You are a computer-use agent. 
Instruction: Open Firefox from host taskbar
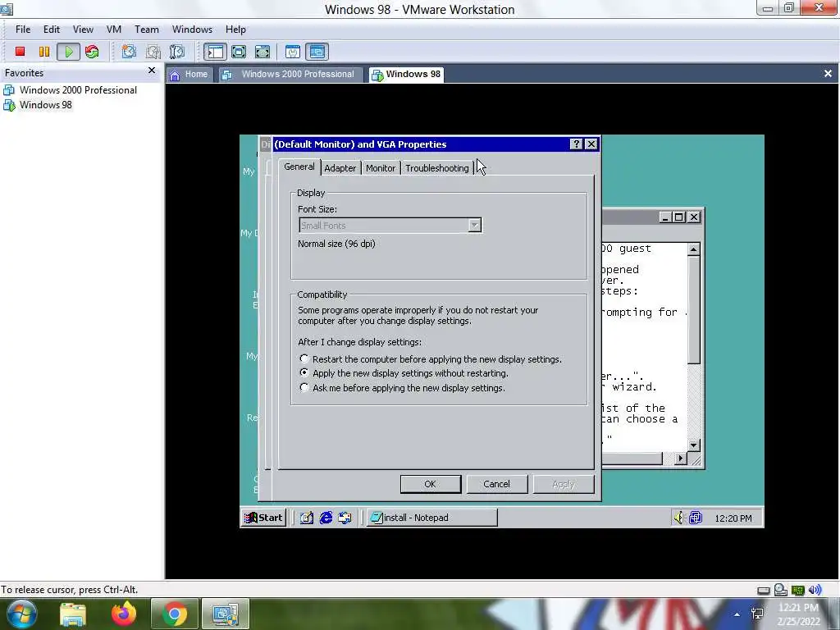coord(124,614)
